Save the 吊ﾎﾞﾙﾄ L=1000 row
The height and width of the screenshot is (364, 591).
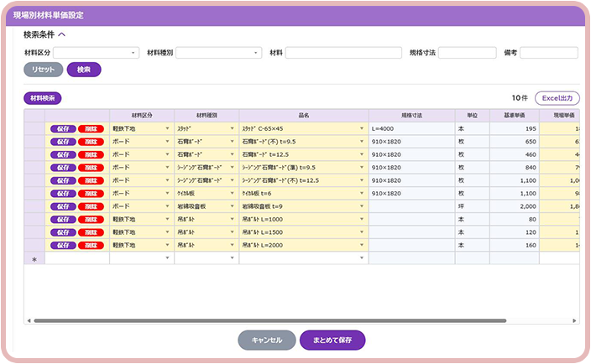point(63,220)
